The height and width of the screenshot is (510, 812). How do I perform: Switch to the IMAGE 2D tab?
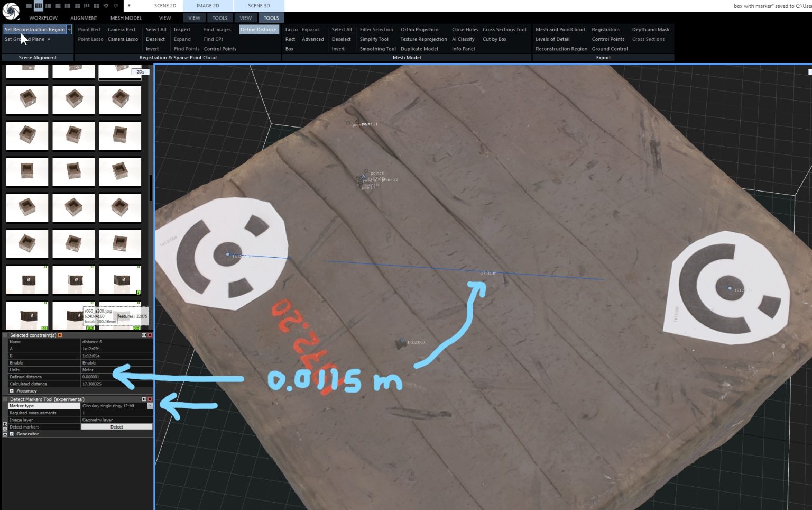tap(208, 5)
